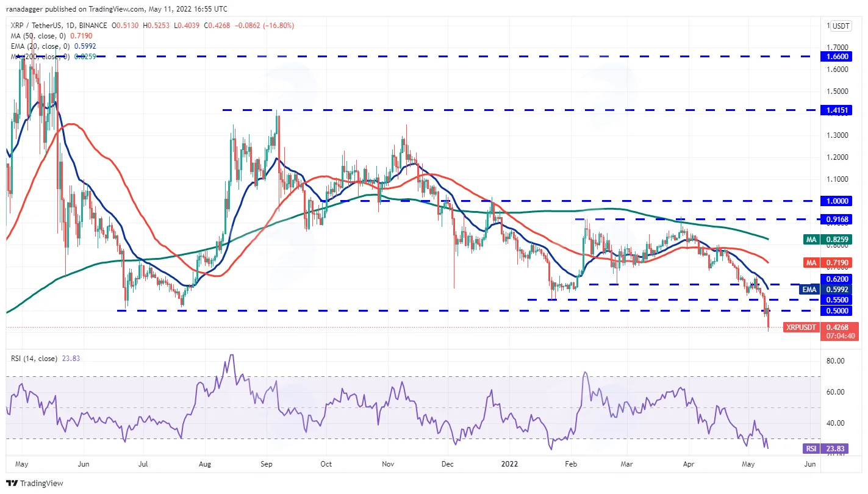Screen dimensions: 868x494
Task: Click the Sep label on time axis
Action: pos(266,464)
